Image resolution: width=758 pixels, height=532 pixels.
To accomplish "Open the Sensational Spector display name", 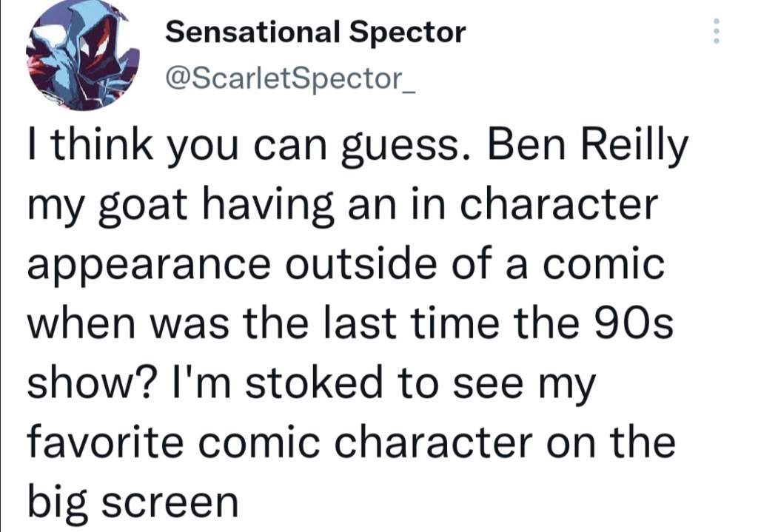I will click(x=315, y=32).
